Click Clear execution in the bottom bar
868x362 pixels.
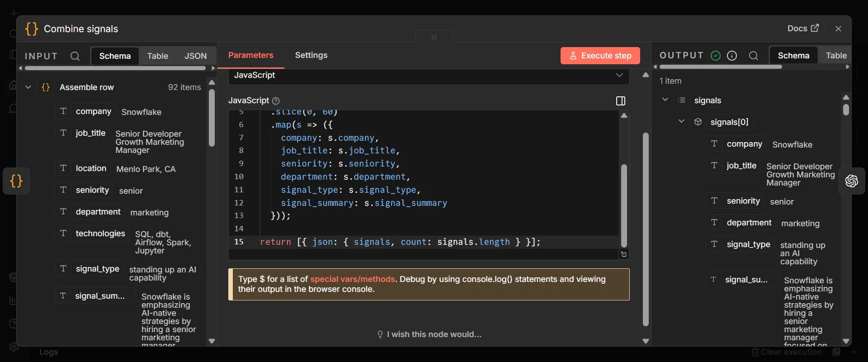[787, 352]
